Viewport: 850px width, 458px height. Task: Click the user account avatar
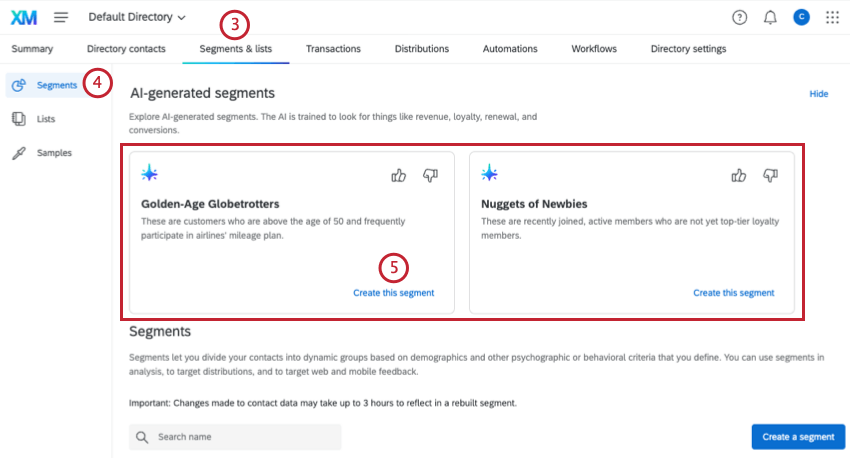[x=801, y=17]
